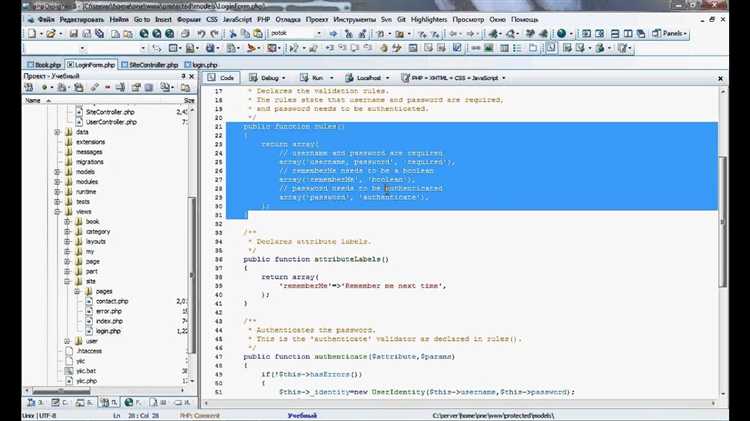Click the project tree horizontal scrollbar
This screenshot has height=421, width=750.
tap(60, 391)
